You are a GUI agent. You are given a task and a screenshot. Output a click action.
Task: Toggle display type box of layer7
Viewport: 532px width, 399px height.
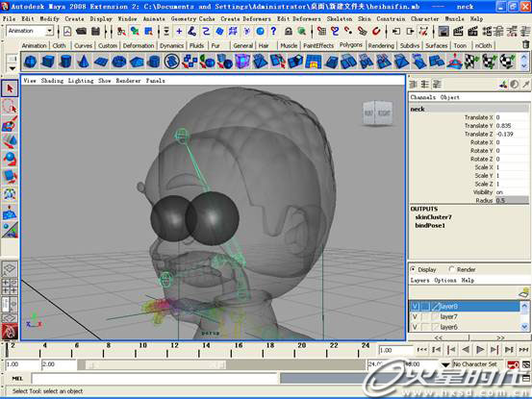pyautogui.click(x=425, y=316)
